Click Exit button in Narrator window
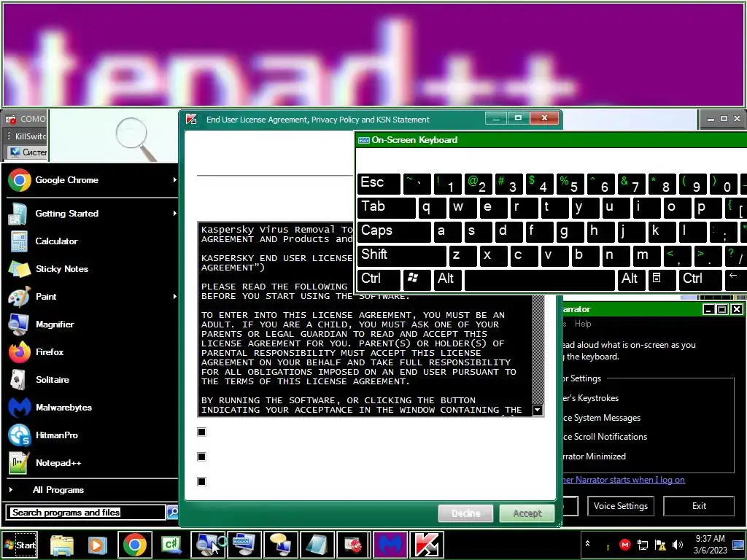 [699, 506]
